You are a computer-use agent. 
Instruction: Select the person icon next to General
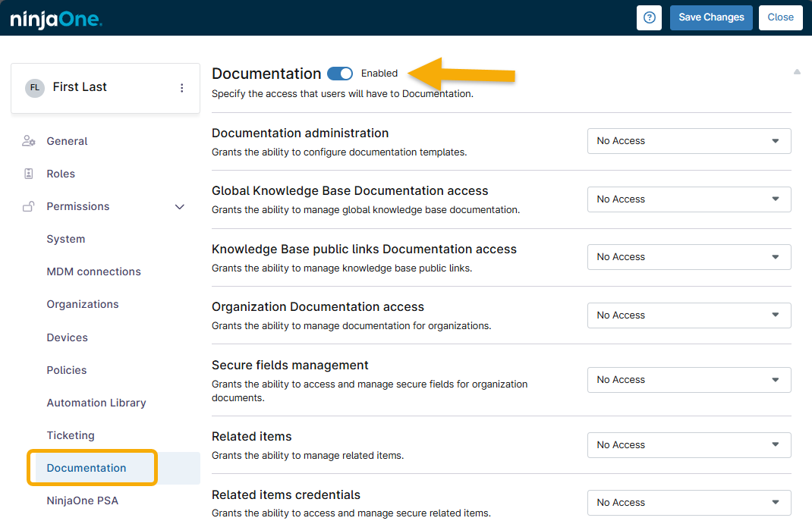point(28,141)
